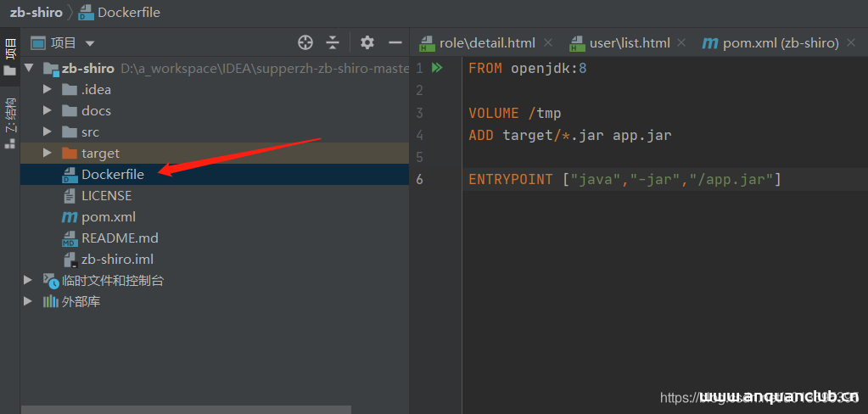This screenshot has height=414, width=868.
Task: Switch to the pom.xml (zb-shiro) tab
Action: 779,42
